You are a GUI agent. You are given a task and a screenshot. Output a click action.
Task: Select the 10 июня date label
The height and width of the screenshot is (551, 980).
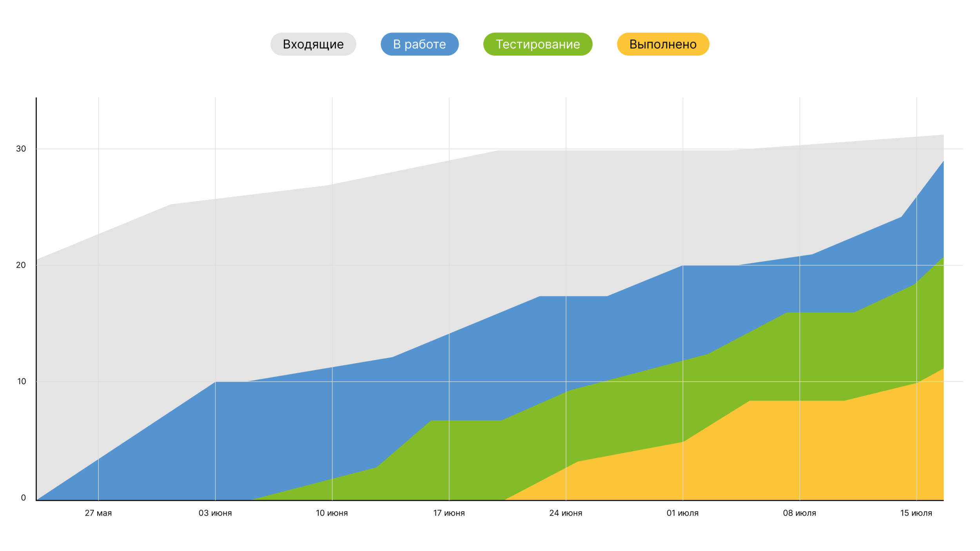[332, 513]
